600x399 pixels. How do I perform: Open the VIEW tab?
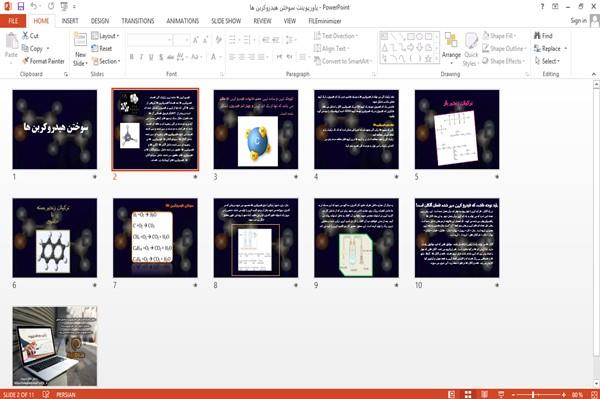click(x=290, y=21)
